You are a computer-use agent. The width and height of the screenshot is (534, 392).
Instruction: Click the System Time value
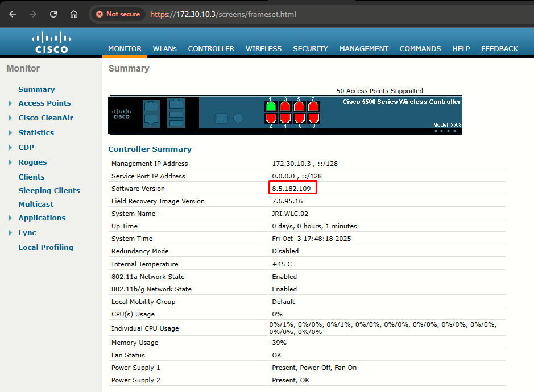(x=311, y=239)
